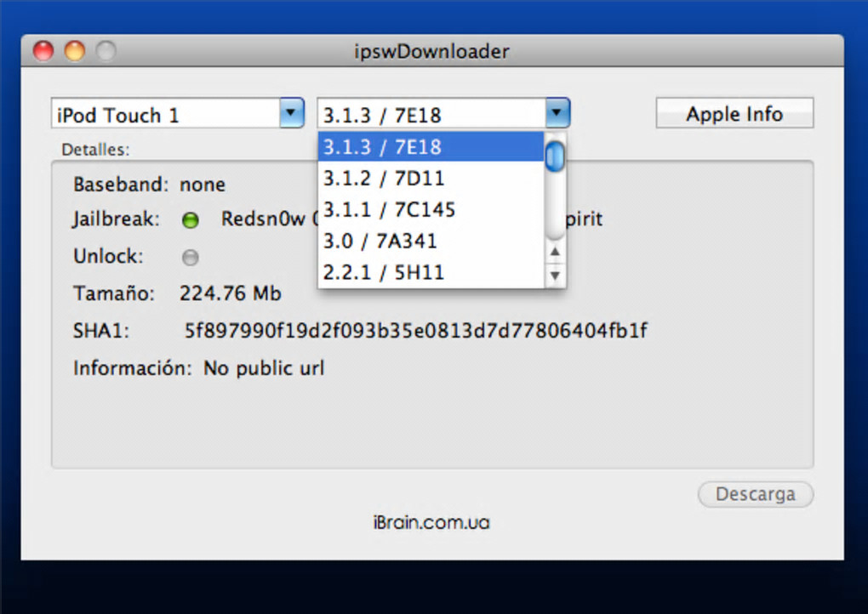Viewport: 868px width, 614px height.
Task: Click the Baseband none value
Action: pos(203,185)
